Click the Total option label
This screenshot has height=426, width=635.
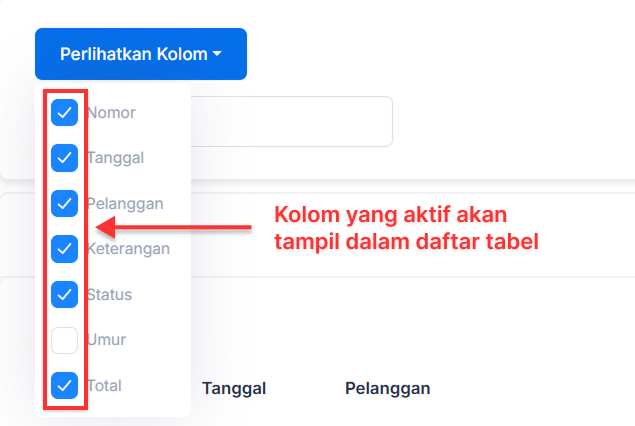click(x=104, y=386)
